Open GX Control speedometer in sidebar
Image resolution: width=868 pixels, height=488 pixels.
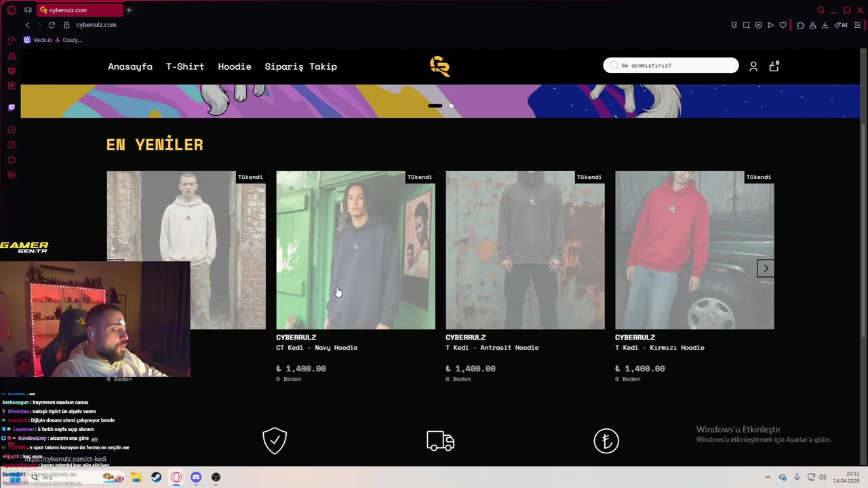click(12, 41)
